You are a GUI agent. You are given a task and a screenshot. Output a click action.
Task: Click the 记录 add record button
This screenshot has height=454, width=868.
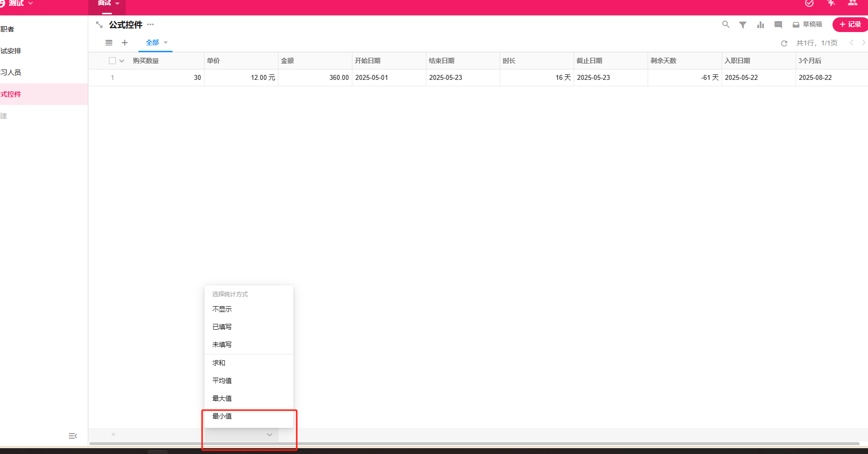[850, 24]
